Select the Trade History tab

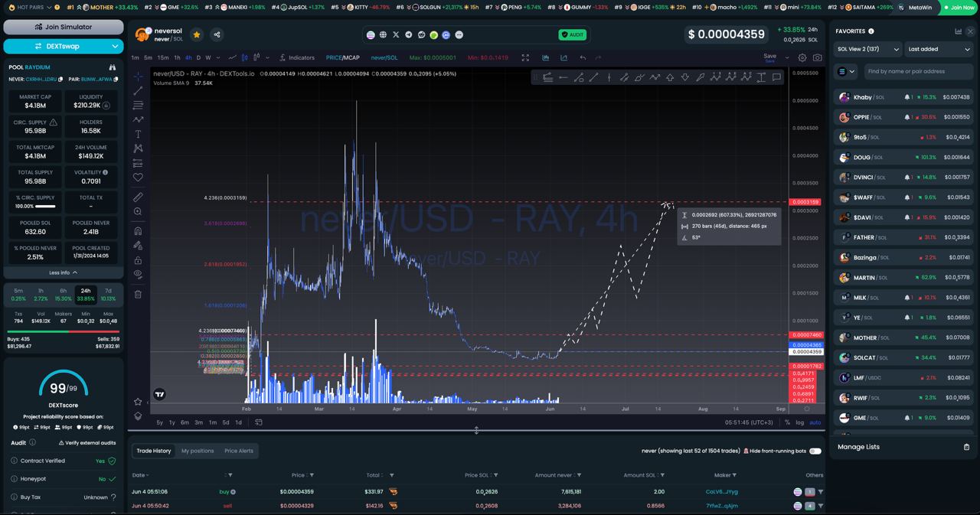tap(154, 451)
